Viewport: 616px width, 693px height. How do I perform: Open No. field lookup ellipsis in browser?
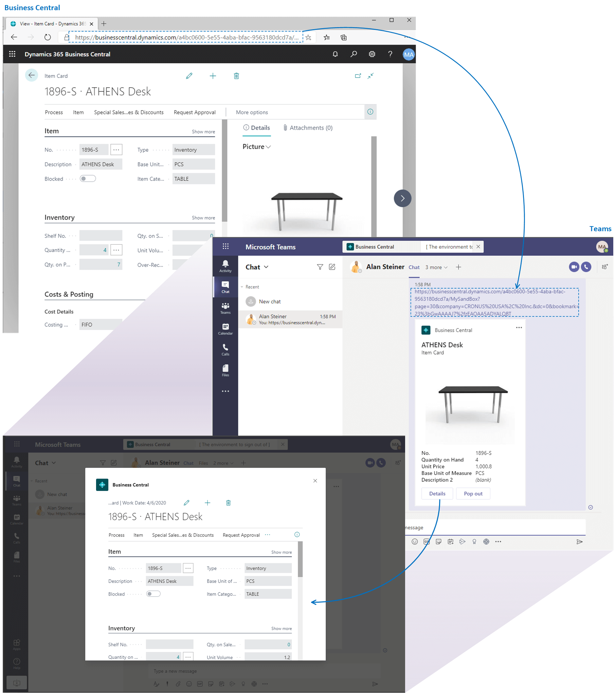click(x=116, y=149)
